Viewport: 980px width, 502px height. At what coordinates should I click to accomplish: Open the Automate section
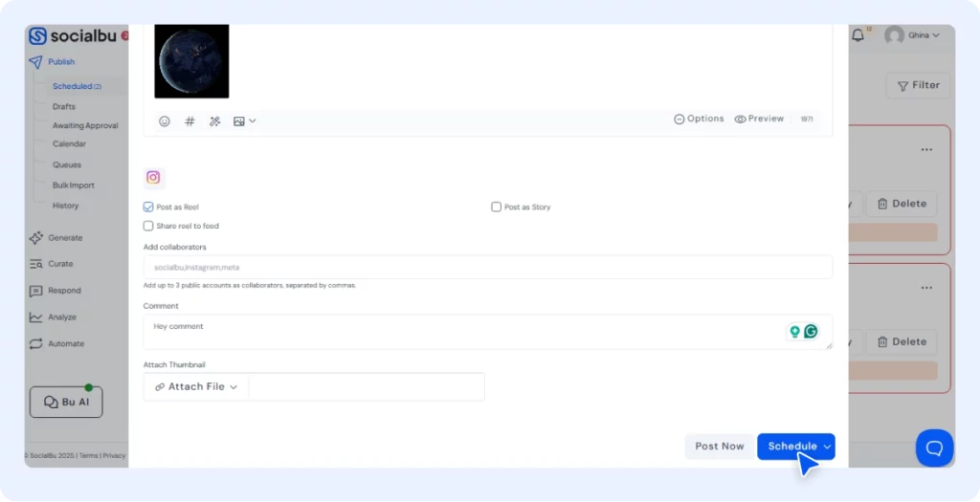tap(66, 344)
